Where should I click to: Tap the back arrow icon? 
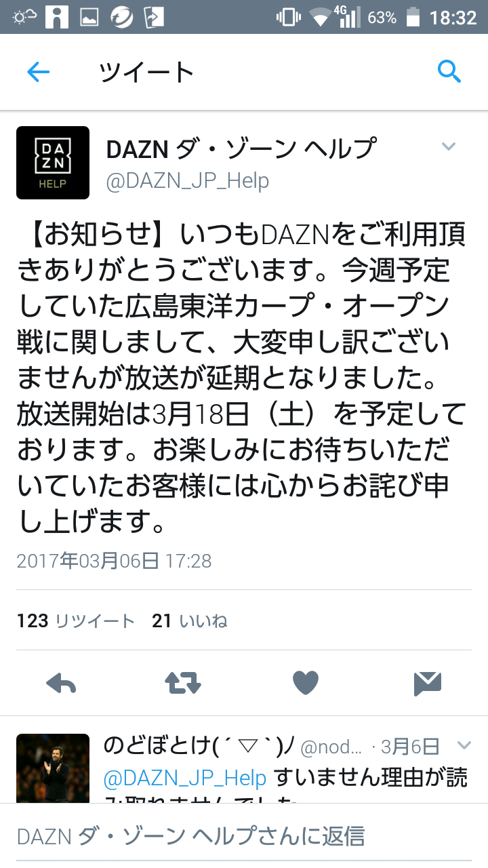38,72
